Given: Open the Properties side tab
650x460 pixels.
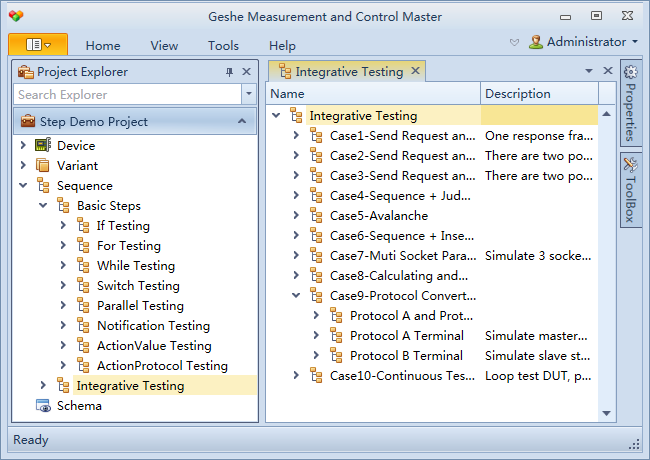Looking at the screenshot, I should click(x=631, y=103).
